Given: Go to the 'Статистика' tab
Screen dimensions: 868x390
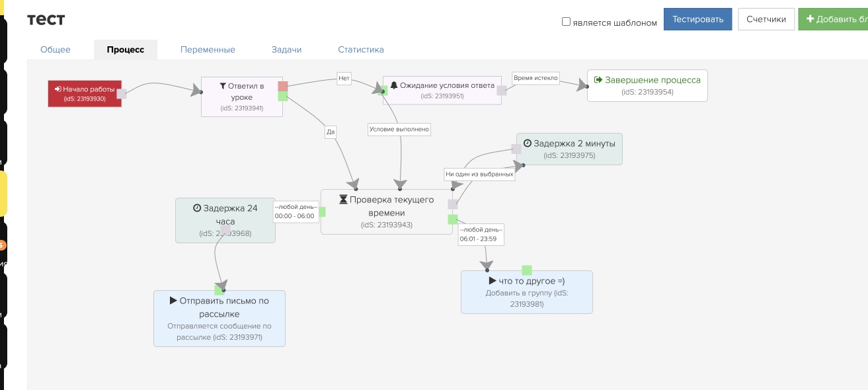Looking at the screenshot, I should 360,50.
